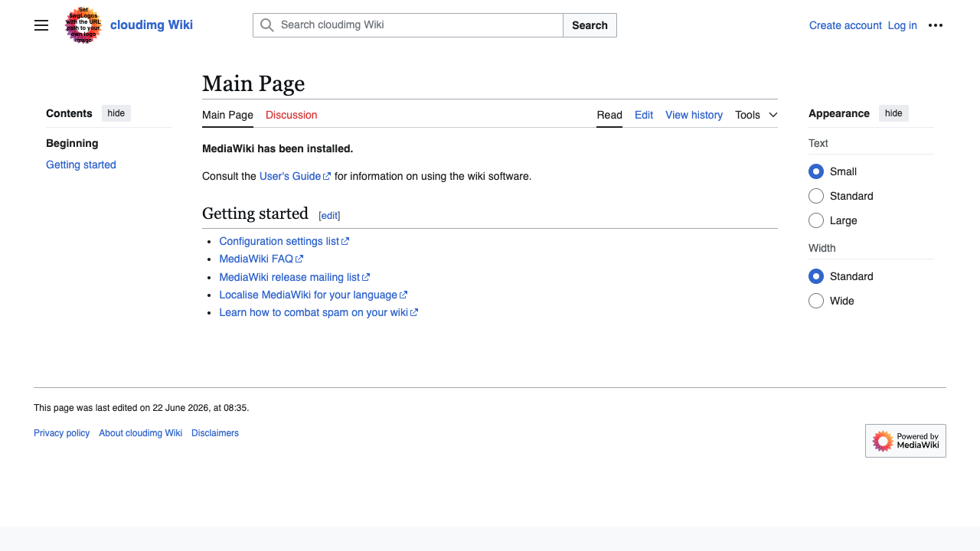Open Learn how to combat spam link
980x551 pixels.
point(318,312)
